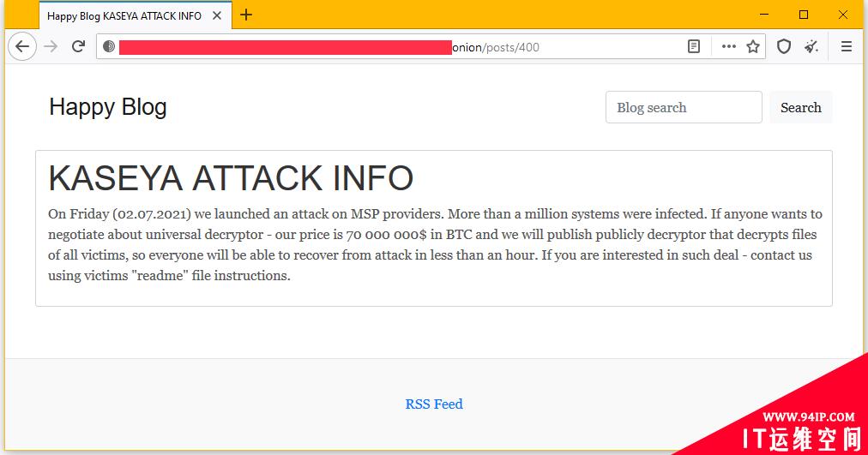This screenshot has height=455, width=868.
Task: Open the security level shield icon
Action: click(783, 46)
